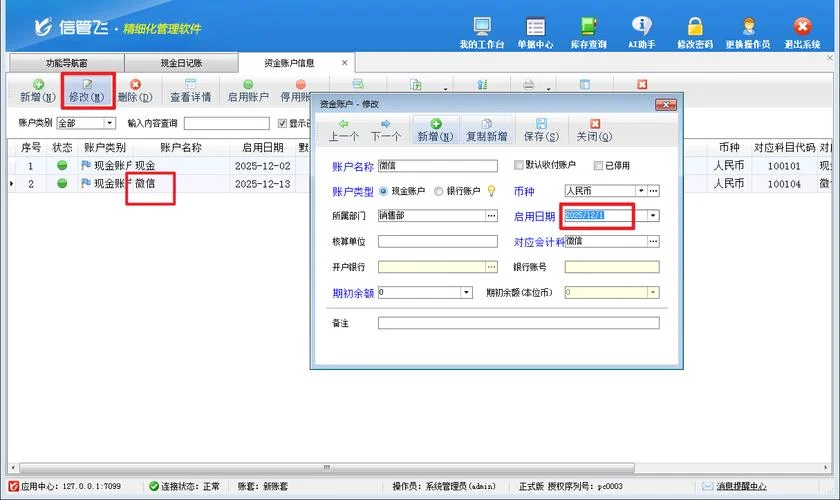840x500 pixels.
Task: Tick 默认收付账户 checkbox
Action: [x=518, y=165]
